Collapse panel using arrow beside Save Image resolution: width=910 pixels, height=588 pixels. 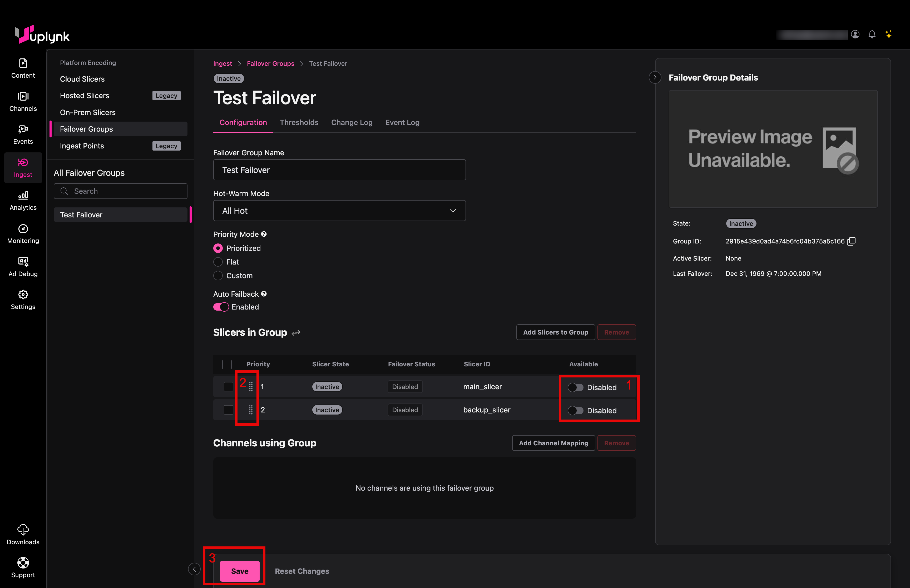tap(194, 569)
